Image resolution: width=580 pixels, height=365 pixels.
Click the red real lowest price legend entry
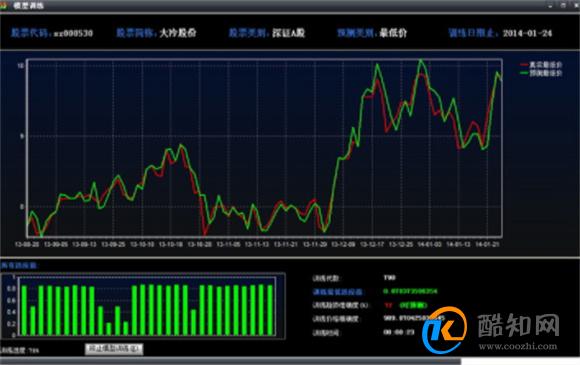(541, 65)
